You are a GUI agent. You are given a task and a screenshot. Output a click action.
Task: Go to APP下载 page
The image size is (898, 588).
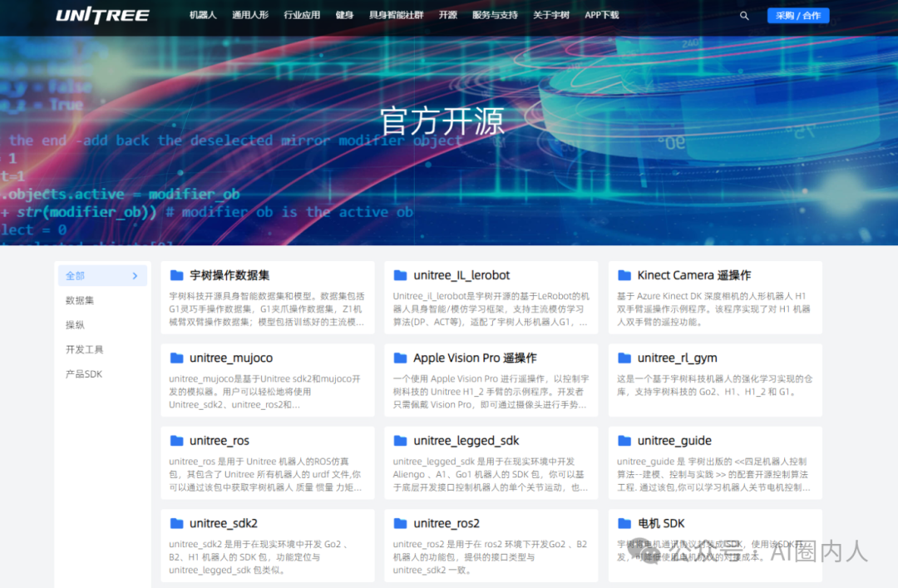click(601, 15)
